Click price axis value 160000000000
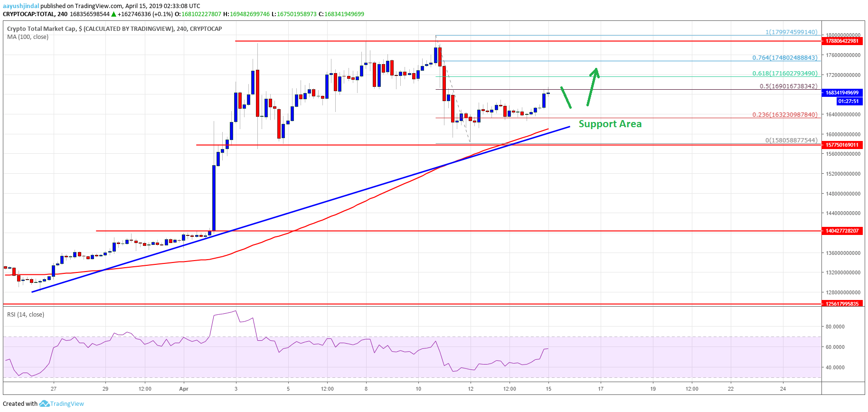This screenshot has height=412, width=868. pyautogui.click(x=843, y=134)
